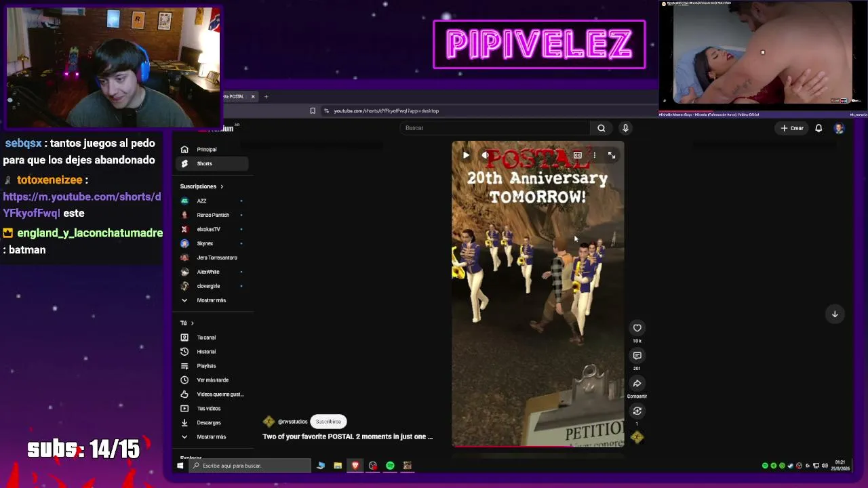Viewport: 868px width, 488px height.
Task: Open the chat link m.youtube.com/shorts
Action: pos(82,205)
